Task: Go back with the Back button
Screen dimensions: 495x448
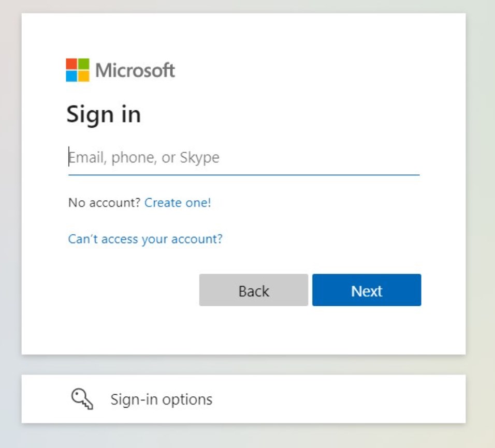Action: tap(254, 290)
